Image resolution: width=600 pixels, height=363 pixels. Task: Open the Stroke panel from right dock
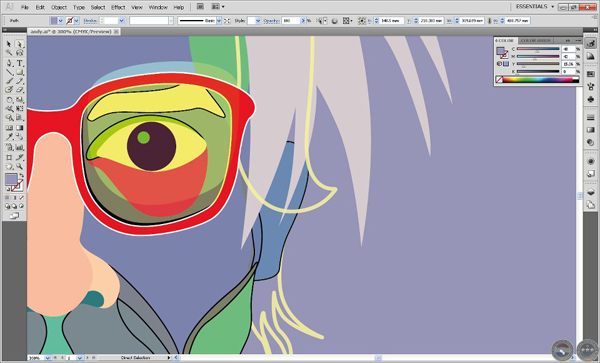pos(590,118)
